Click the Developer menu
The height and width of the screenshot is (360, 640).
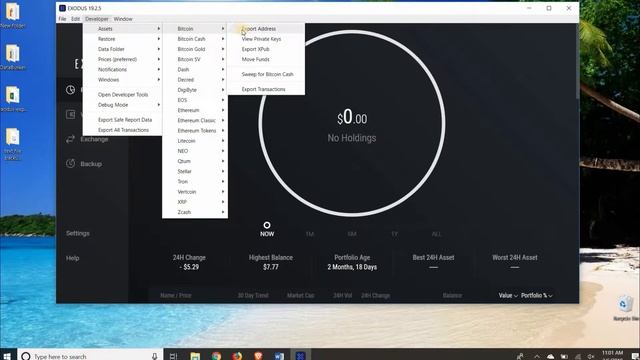pos(97,19)
